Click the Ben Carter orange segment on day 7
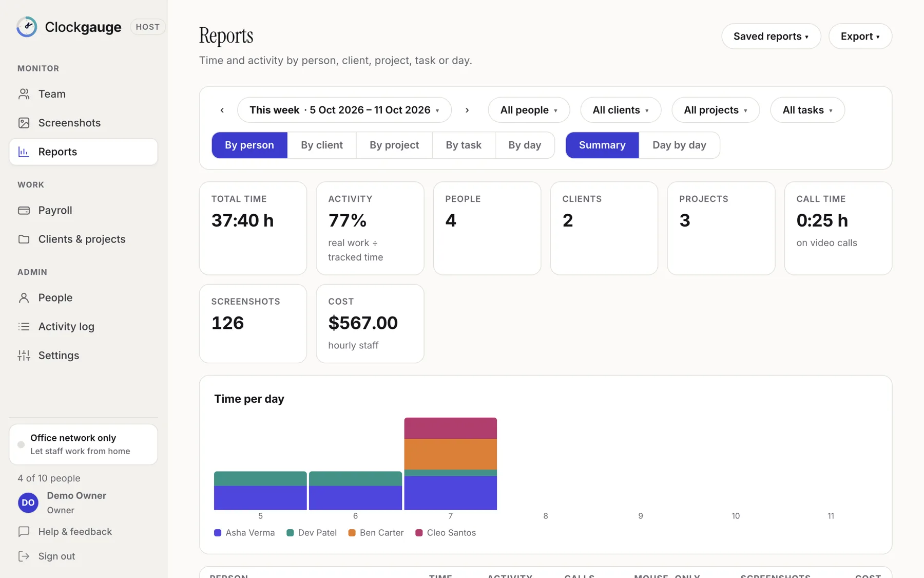This screenshot has height=578, width=924. [451, 454]
